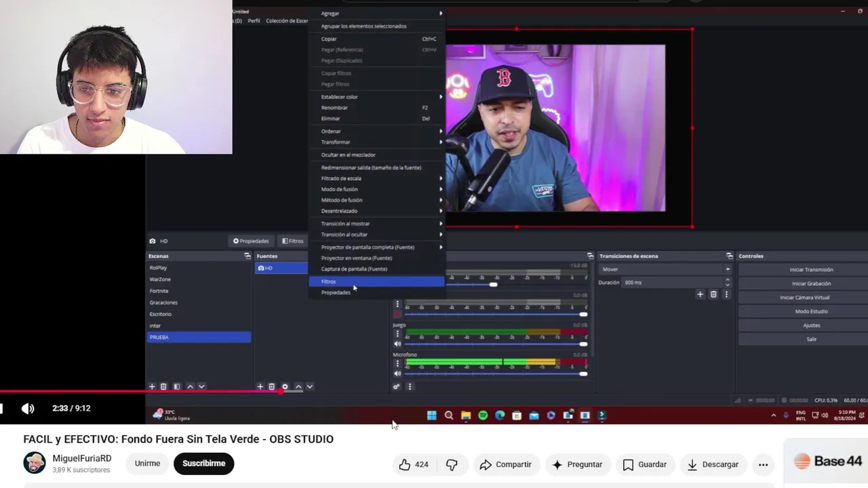Expand Transición al mostrar submenu
This screenshot has width=868, height=488.
(x=376, y=224)
